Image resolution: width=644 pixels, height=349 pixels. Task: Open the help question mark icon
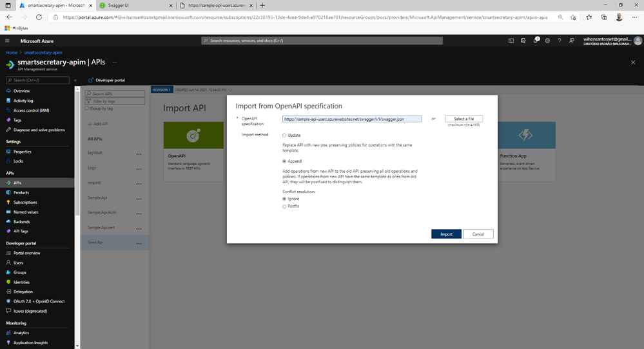pyautogui.click(x=560, y=41)
